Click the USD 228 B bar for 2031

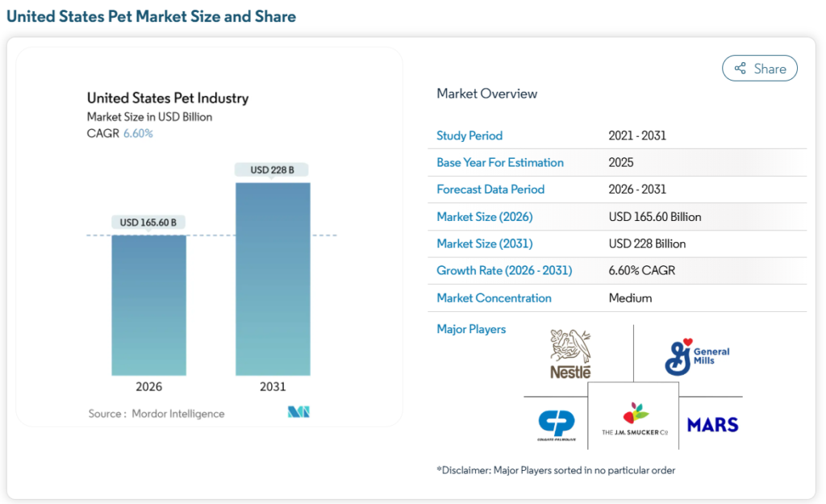272,278
